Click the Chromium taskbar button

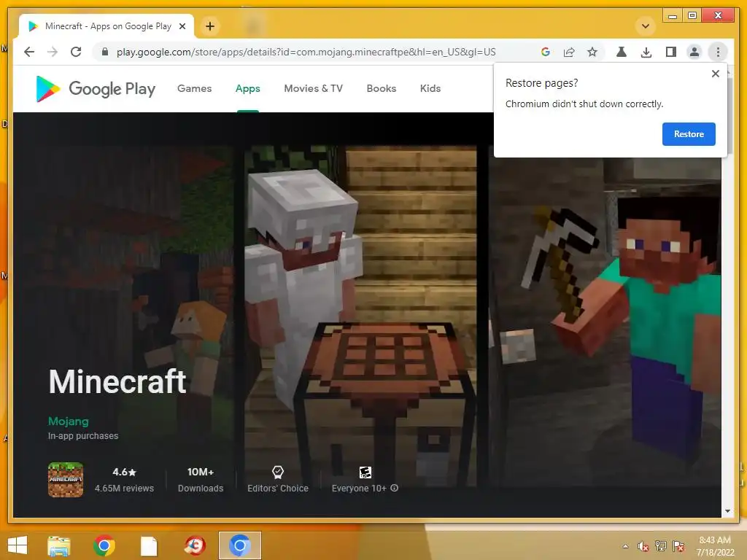click(x=239, y=545)
